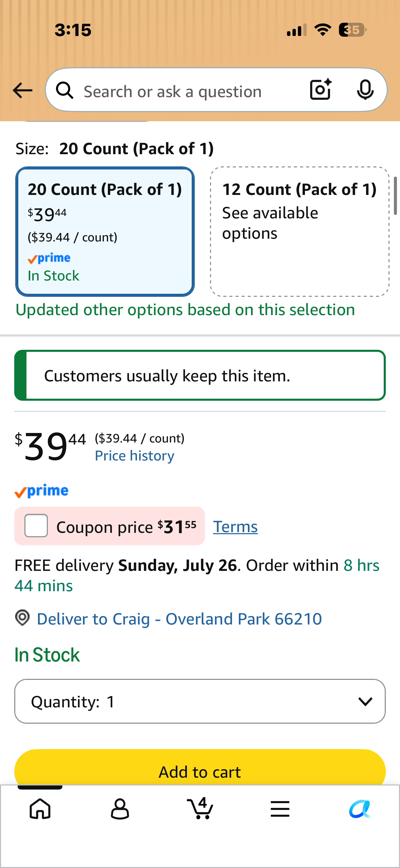
Task: Tap Add to cart button
Action: click(x=200, y=768)
